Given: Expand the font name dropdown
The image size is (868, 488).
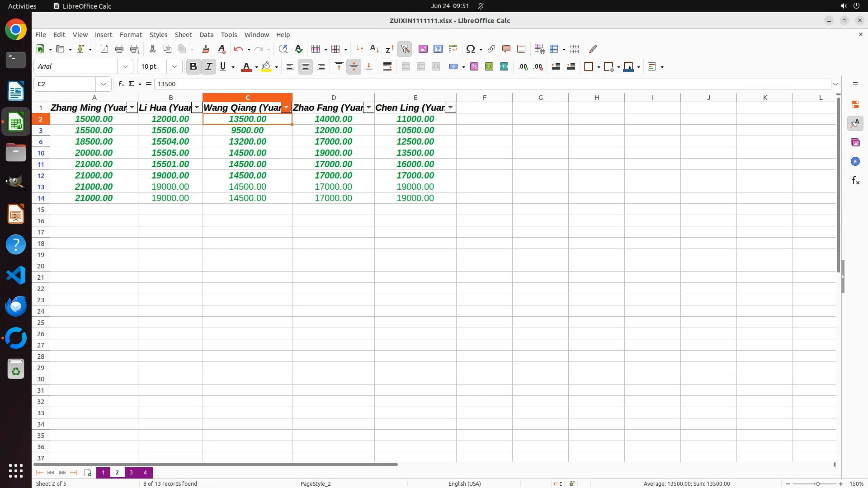Looking at the screenshot, I should pos(125,67).
